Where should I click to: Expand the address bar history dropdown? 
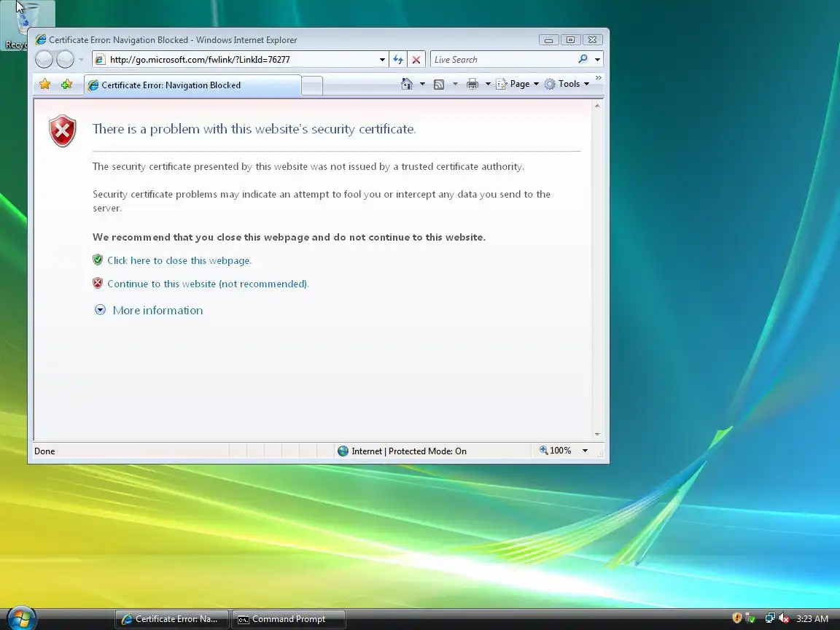coord(382,60)
